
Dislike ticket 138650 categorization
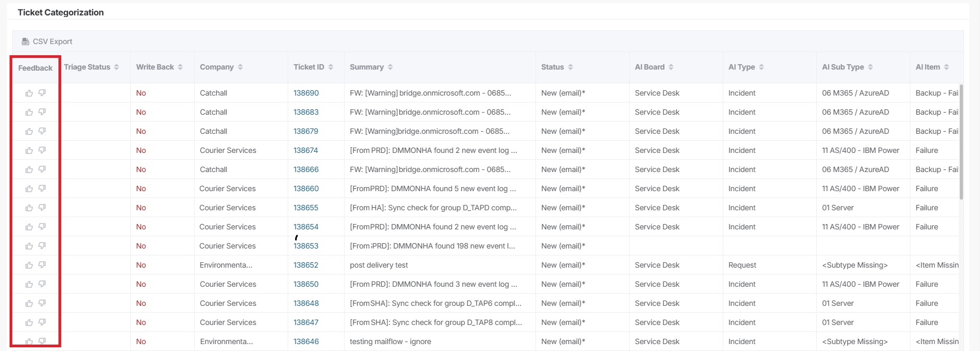click(42, 284)
